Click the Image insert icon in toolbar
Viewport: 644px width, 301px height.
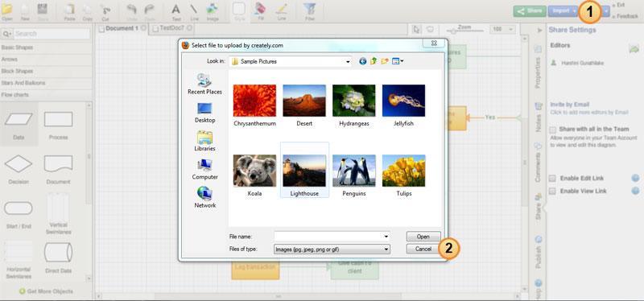(x=212, y=9)
